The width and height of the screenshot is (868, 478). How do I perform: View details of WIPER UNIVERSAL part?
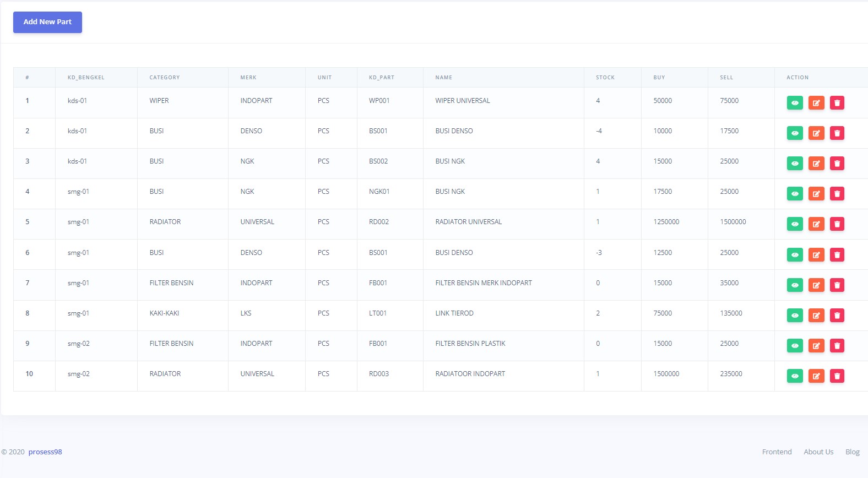click(x=795, y=103)
